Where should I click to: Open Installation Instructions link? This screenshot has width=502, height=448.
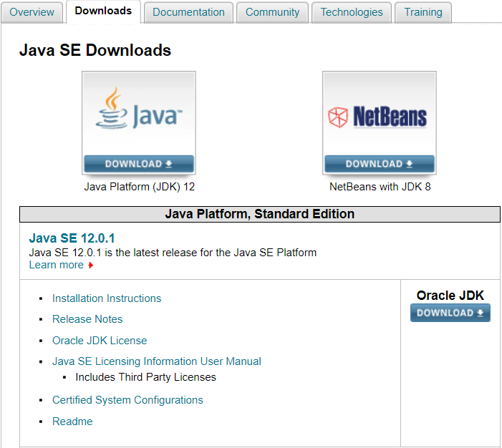point(107,298)
